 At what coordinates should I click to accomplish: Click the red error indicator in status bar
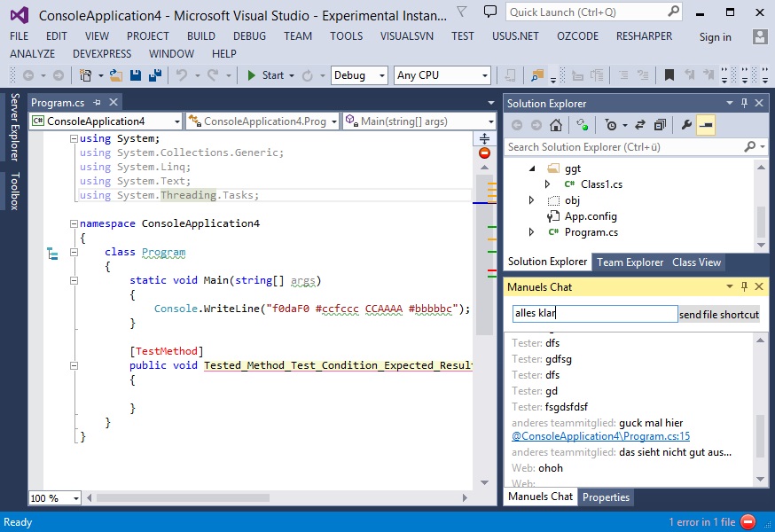[x=748, y=521]
